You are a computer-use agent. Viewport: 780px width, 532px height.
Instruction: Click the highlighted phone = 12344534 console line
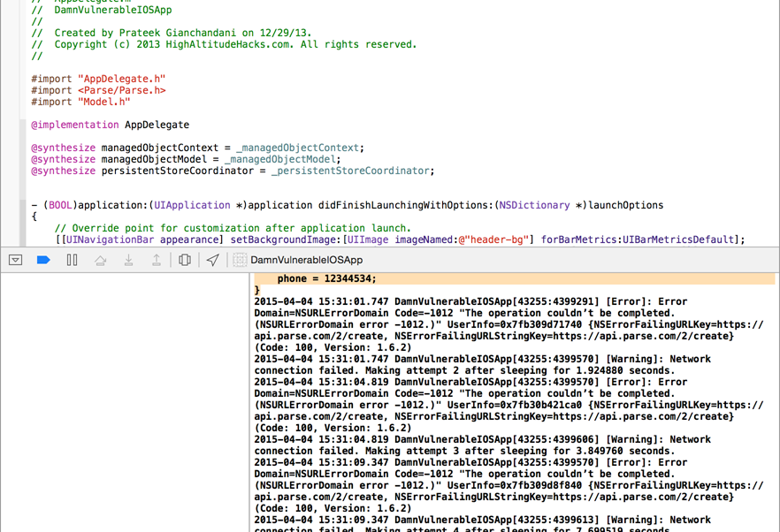[327, 278]
